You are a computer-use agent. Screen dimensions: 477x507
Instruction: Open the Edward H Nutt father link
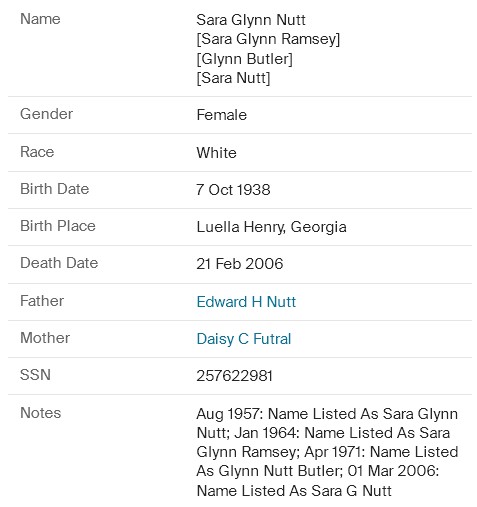point(246,302)
